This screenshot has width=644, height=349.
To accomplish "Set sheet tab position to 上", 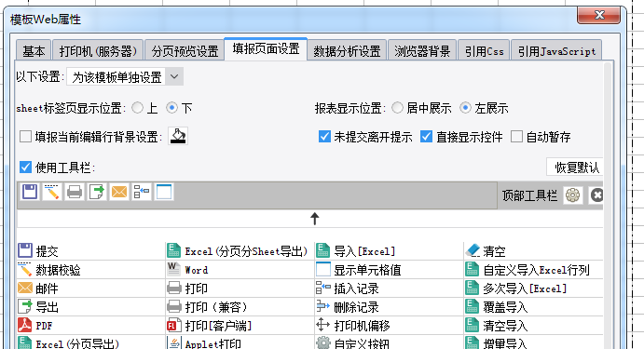I will tap(138, 108).
